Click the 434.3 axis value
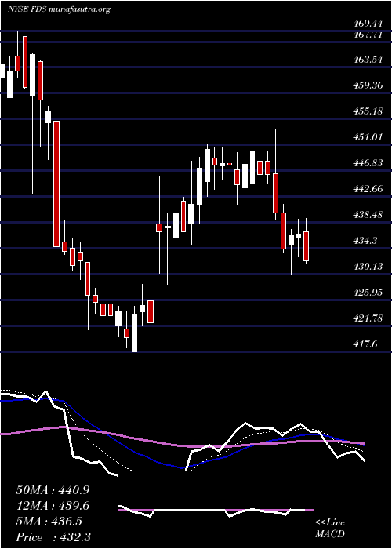Viewport: 392px width, 549px height. point(365,241)
